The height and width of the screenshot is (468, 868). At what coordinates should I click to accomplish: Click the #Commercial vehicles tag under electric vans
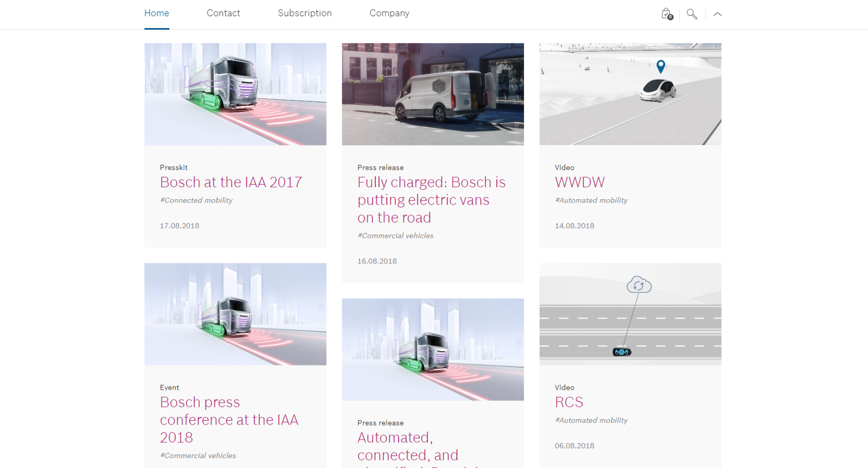point(395,236)
